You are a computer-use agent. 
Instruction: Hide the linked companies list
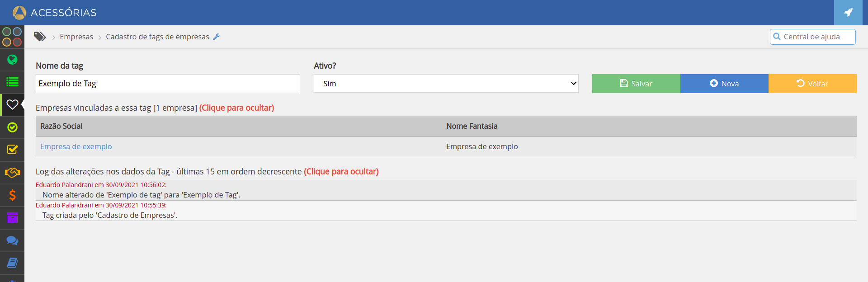tap(236, 108)
